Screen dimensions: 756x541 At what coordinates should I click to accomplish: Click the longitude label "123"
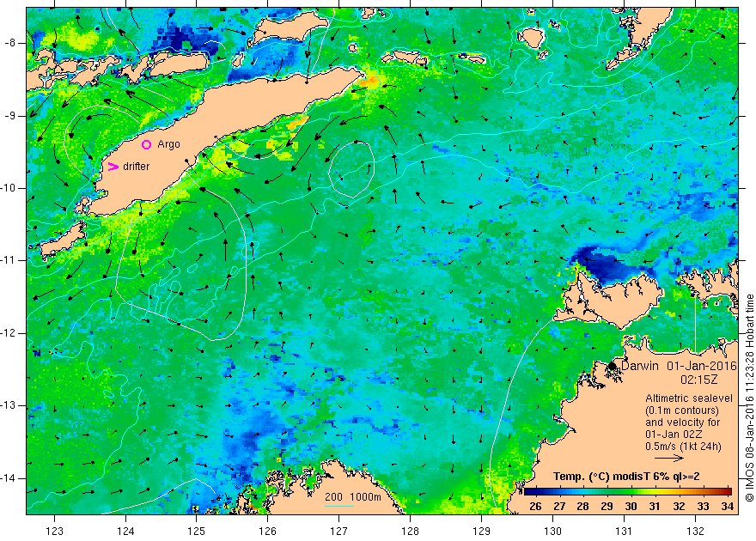[x=54, y=531]
